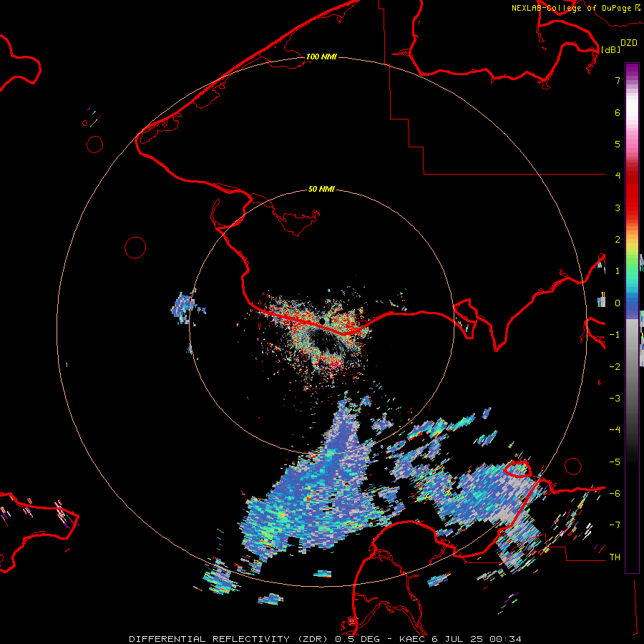Click the -2 tick label on the color scale
The width and height of the screenshot is (644, 644).
point(615,366)
